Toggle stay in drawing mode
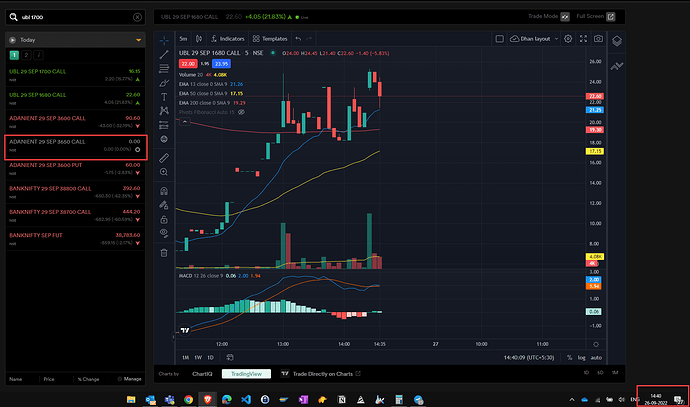 pos(164,205)
